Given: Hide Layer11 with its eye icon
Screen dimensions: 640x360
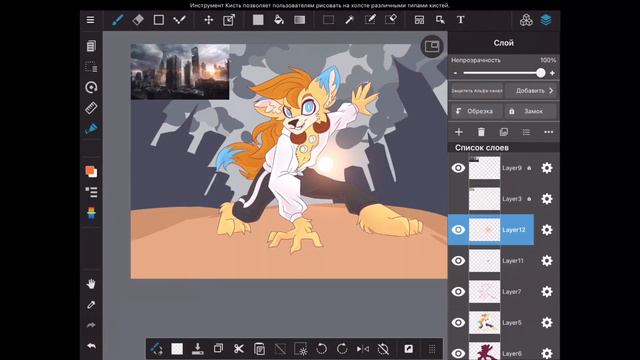Looking at the screenshot, I should click(458, 260).
